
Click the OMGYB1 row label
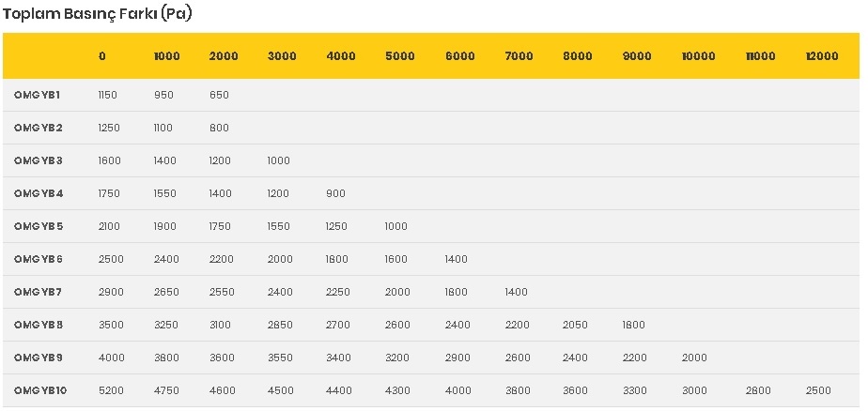[37, 95]
